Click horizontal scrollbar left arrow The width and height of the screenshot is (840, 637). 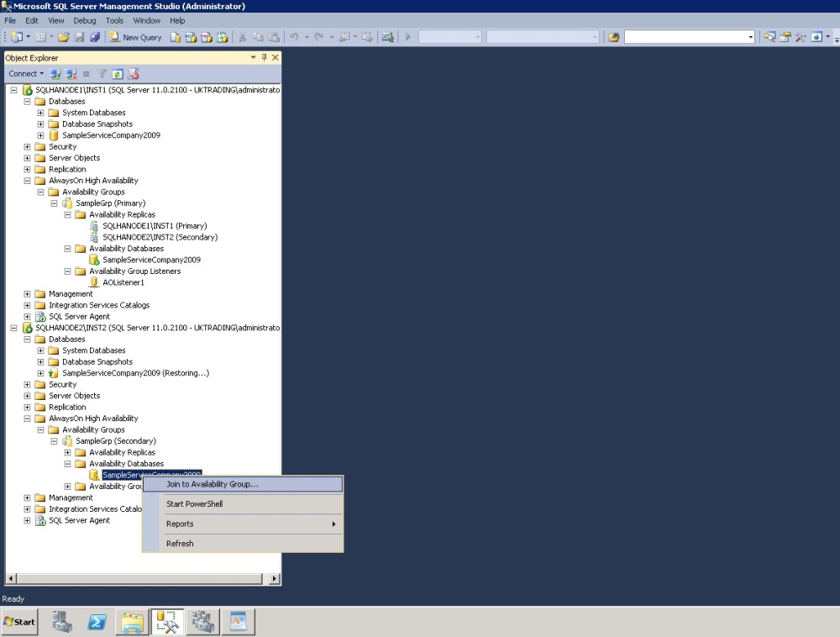[11, 579]
